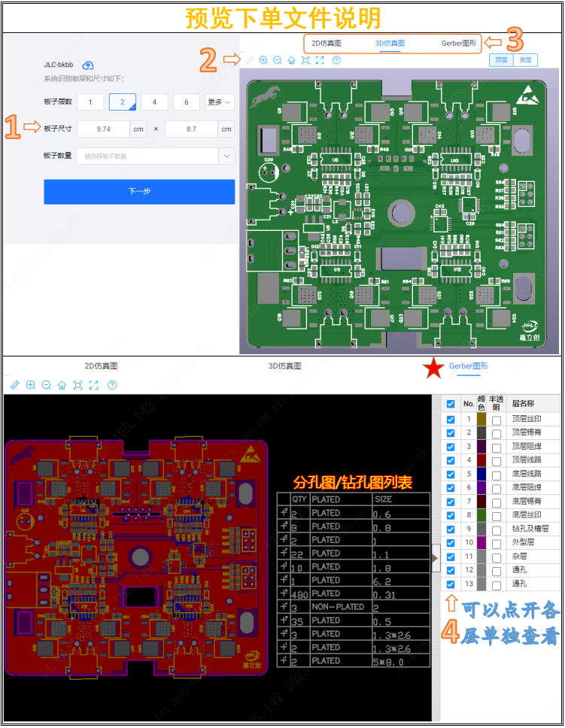
Task: Open help question icon in the Gerber toolbar
Action: pos(112,385)
